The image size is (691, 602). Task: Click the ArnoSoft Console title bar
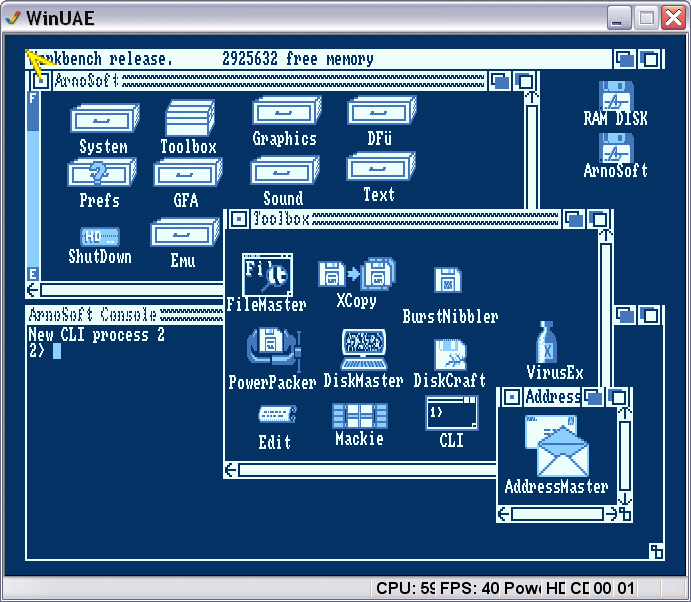[126, 315]
